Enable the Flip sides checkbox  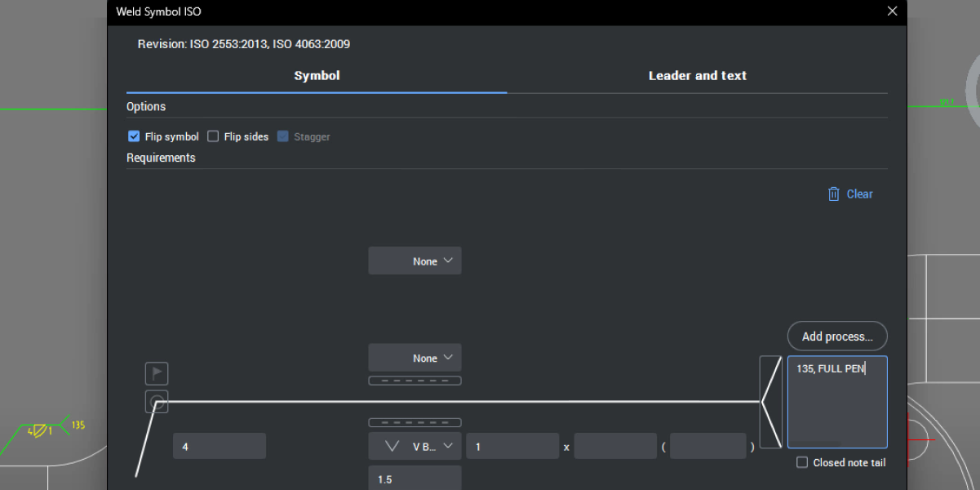click(x=213, y=137)
